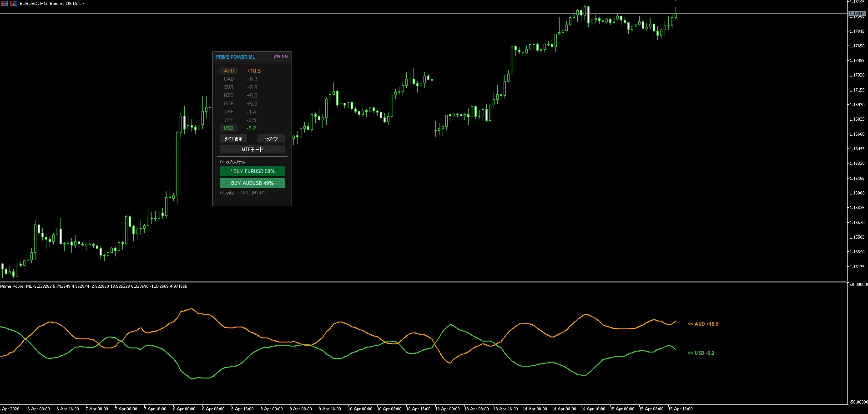Switch to MTFモード

(252, 150)
